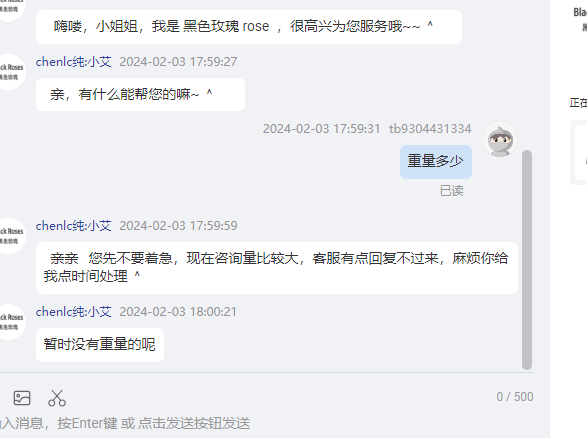Open the shop avatar beside the 18:00:21 message
Image resolution: width=587 pixels, height=438 pixels.
click(9, 322)
